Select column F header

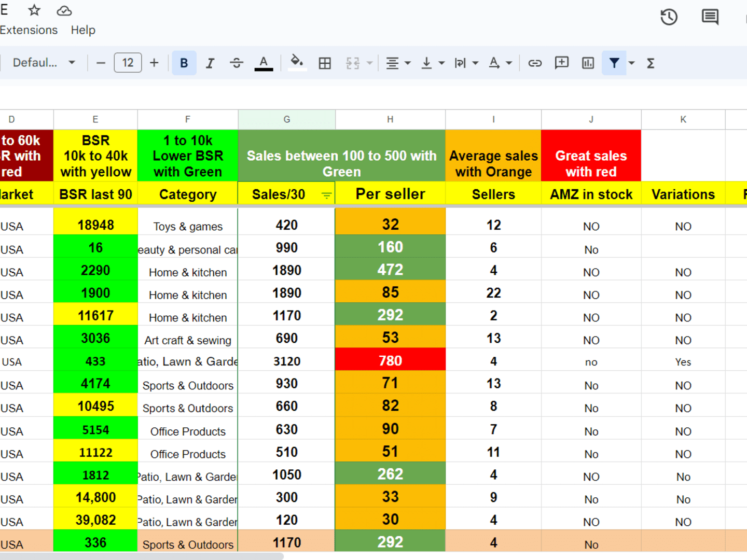[188, 119]
